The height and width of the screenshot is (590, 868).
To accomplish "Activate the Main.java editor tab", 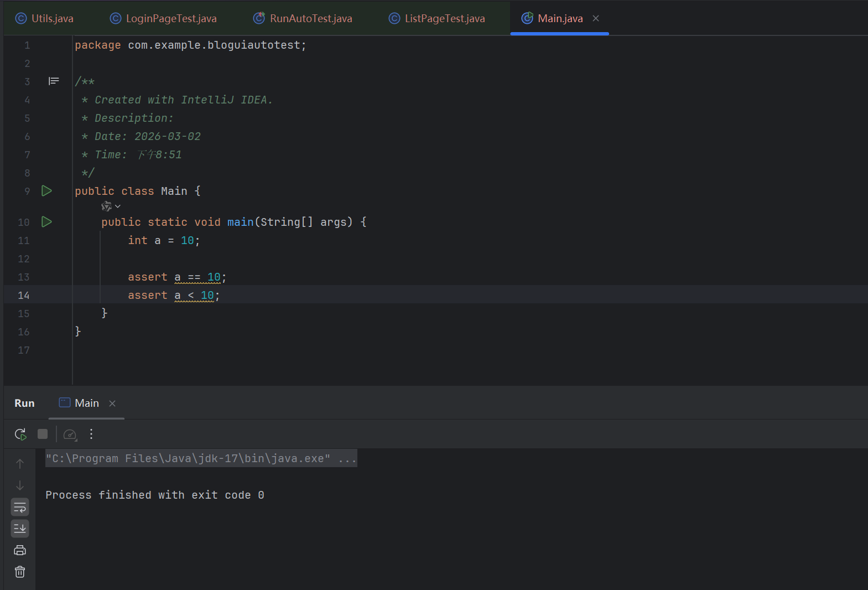I will click(x=560, y=18).
